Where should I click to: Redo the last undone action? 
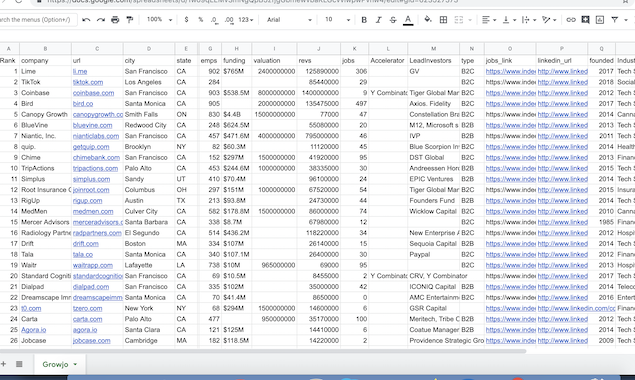click(100, 19)
